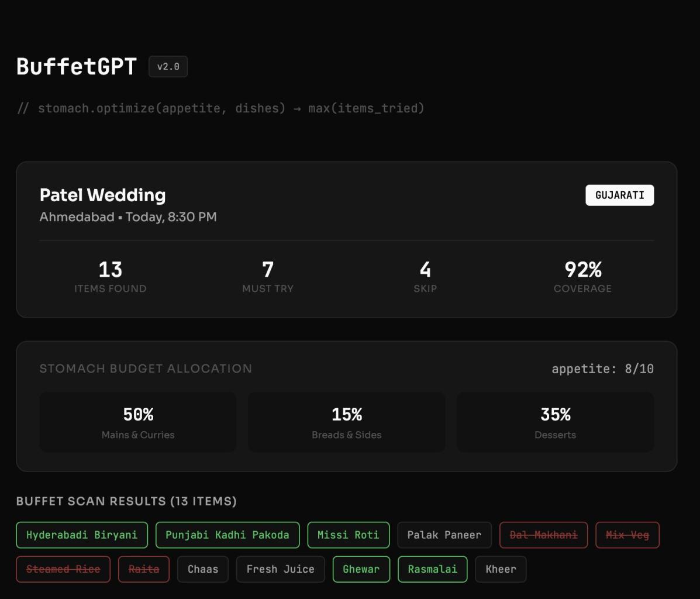Click the skipped Raita tag
This screenshot has height=599, width=700.
144,569
